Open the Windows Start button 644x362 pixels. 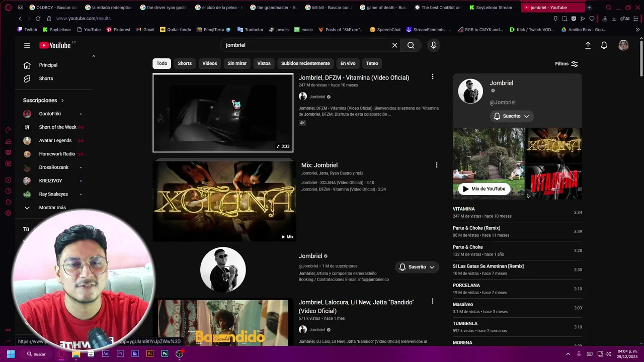[11, 354]
